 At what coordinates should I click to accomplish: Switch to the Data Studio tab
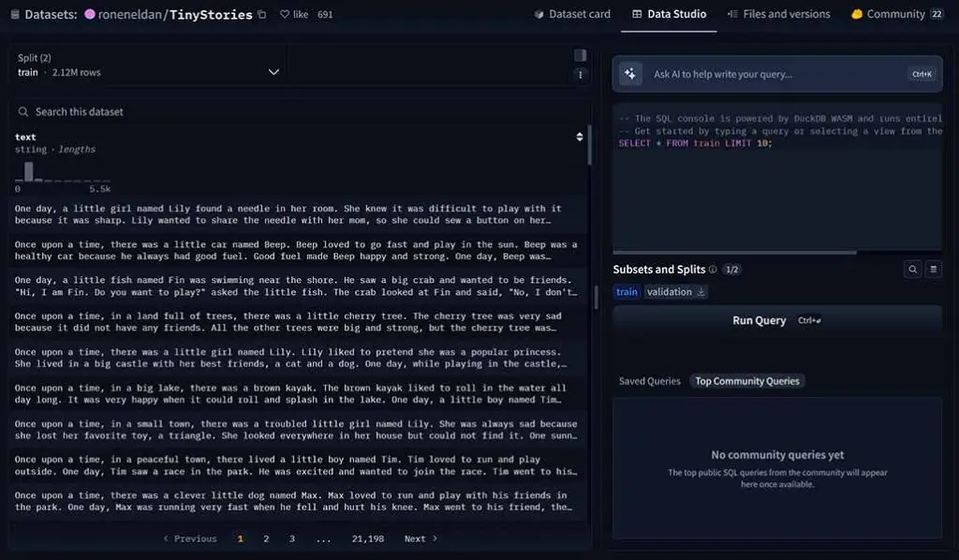(669, 14)
